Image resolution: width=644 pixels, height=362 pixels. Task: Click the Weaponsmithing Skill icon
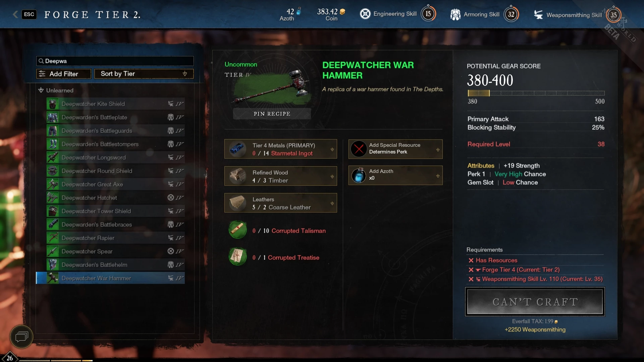pos(538,15)
